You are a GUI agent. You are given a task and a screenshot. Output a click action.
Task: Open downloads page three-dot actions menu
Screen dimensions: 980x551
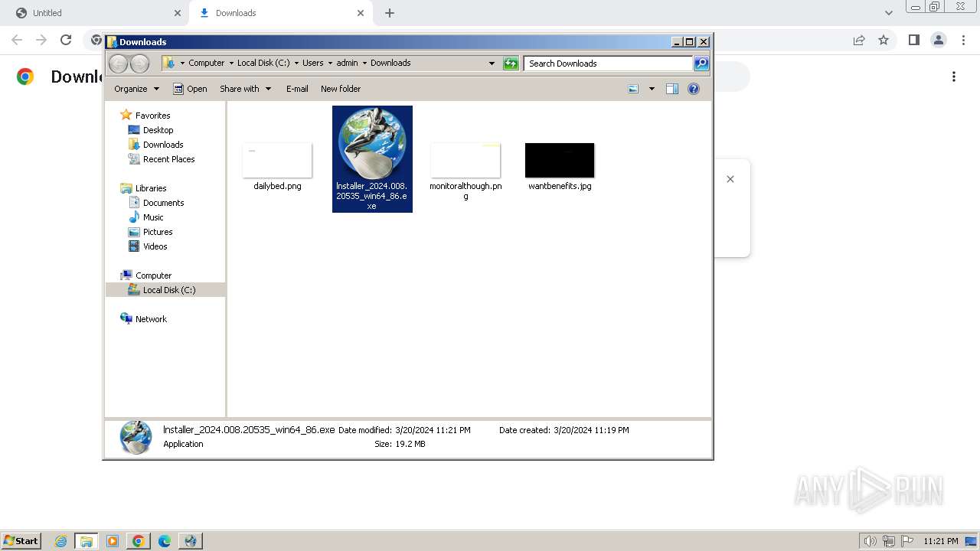tap(954, 77)
